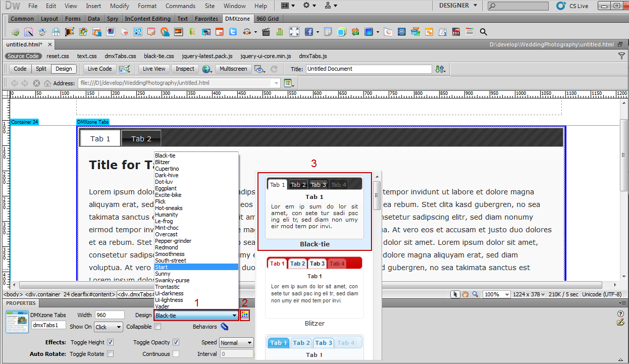Enable the Toggle Rotate checkbox
The width and height of the screenshot is (629, 364).
(x=111, y=354)
